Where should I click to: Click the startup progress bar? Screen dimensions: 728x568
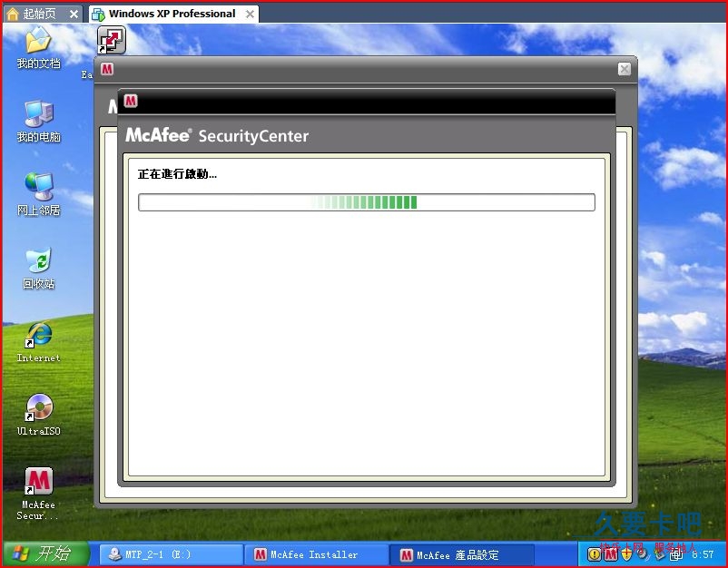point(367,202)
